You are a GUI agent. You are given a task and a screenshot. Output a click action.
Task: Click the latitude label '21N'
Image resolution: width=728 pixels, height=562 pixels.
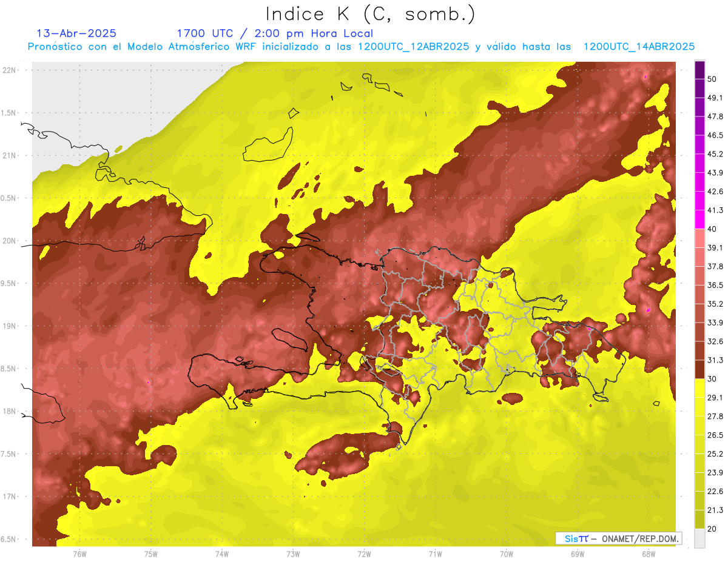pos(10,156)
